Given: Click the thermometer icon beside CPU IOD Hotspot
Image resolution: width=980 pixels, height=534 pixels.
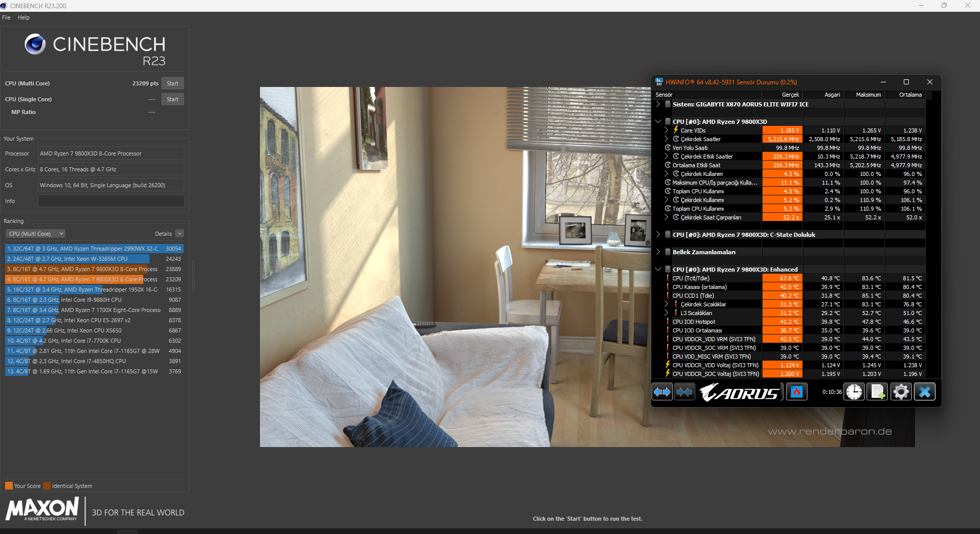Looking at the screenshot, I should point(668,322).
